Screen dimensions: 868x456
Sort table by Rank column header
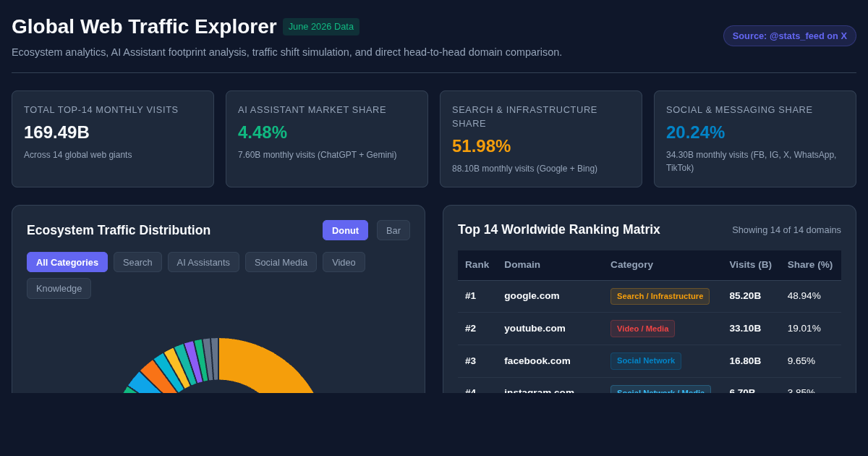(x=477, y=265)
